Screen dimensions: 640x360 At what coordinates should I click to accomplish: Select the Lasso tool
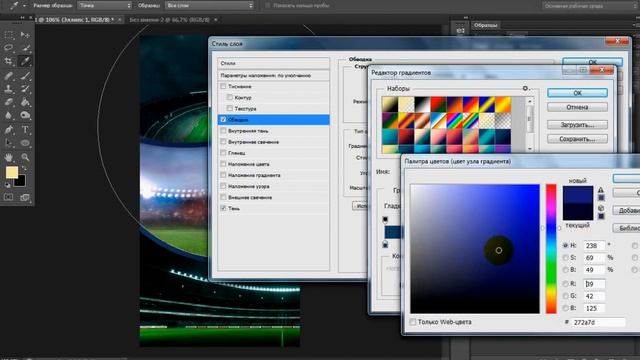[x=9, y=48]
